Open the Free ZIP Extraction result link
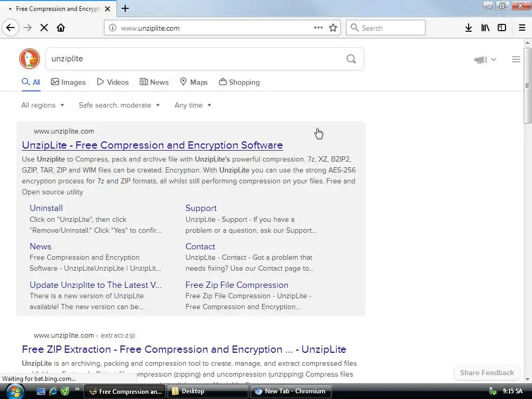The width and height of the screenshot is (532, 399). click(x=184, y=349)
